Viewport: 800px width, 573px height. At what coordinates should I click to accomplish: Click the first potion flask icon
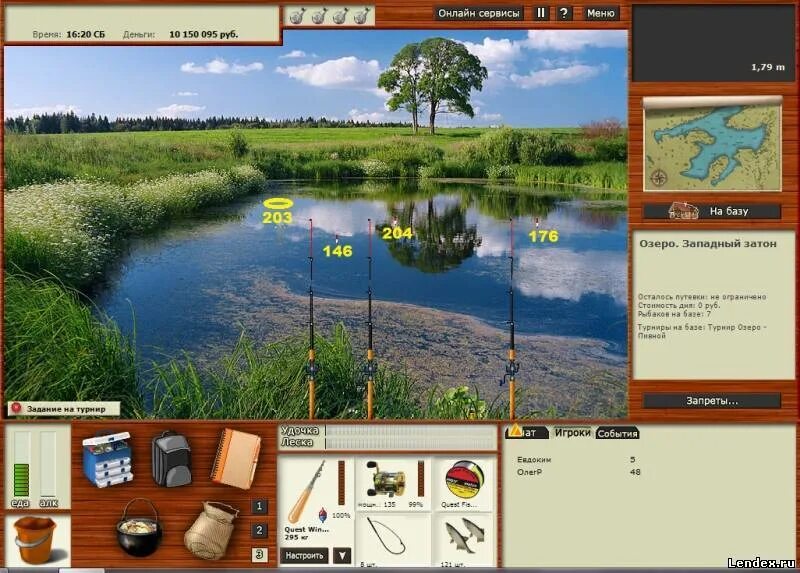pyautogui.click(x=297, y=16)
